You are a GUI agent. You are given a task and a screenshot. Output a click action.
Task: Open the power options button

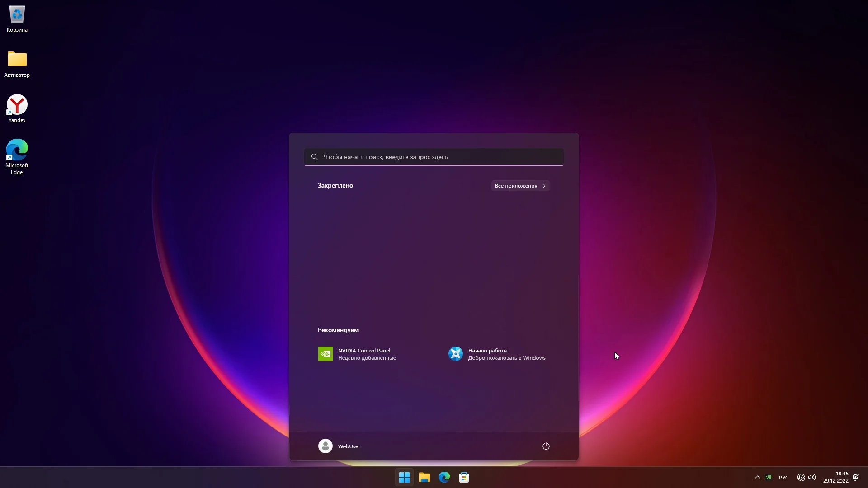[x=546, y=446]
